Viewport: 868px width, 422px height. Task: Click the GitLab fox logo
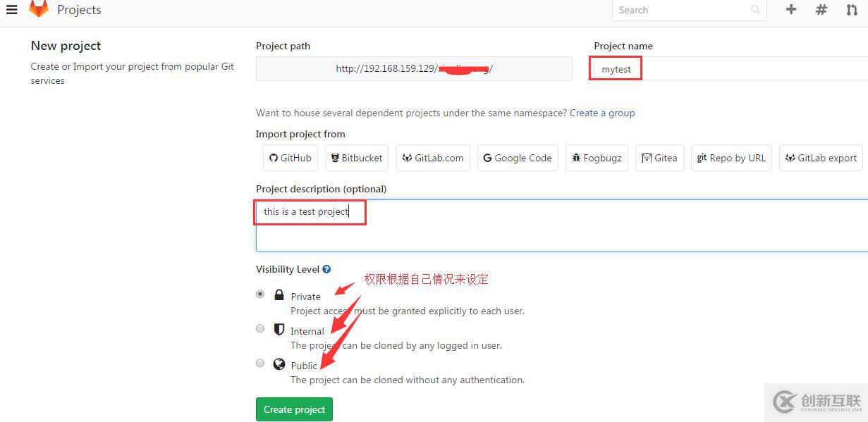pos(39,8)
